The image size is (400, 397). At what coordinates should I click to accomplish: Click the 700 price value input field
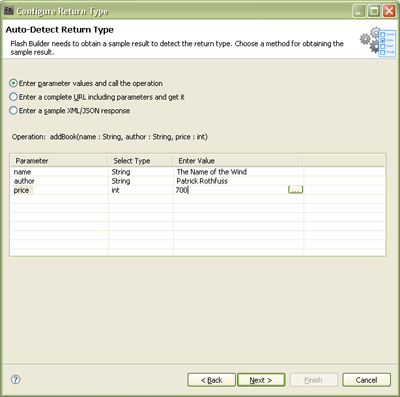pyautogui.click(x=231, y=190)
